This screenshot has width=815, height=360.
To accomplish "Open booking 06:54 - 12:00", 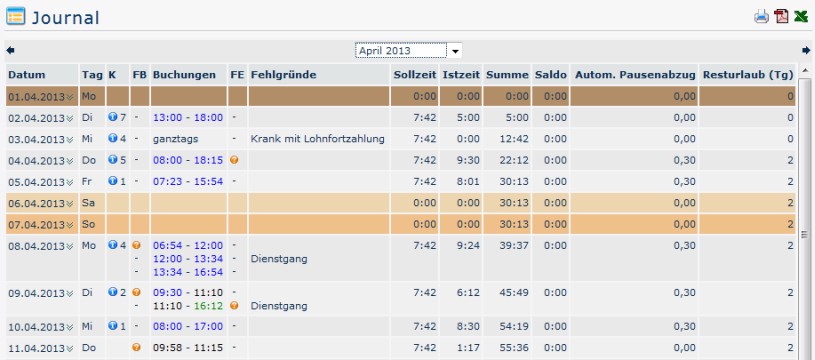I will click(x=188, y=245).
